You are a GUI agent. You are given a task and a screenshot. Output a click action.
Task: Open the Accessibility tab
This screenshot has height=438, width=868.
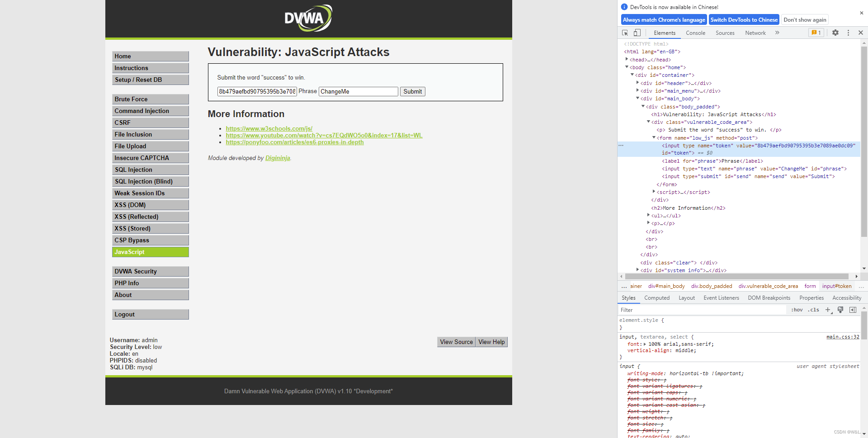tap(847, 298)
